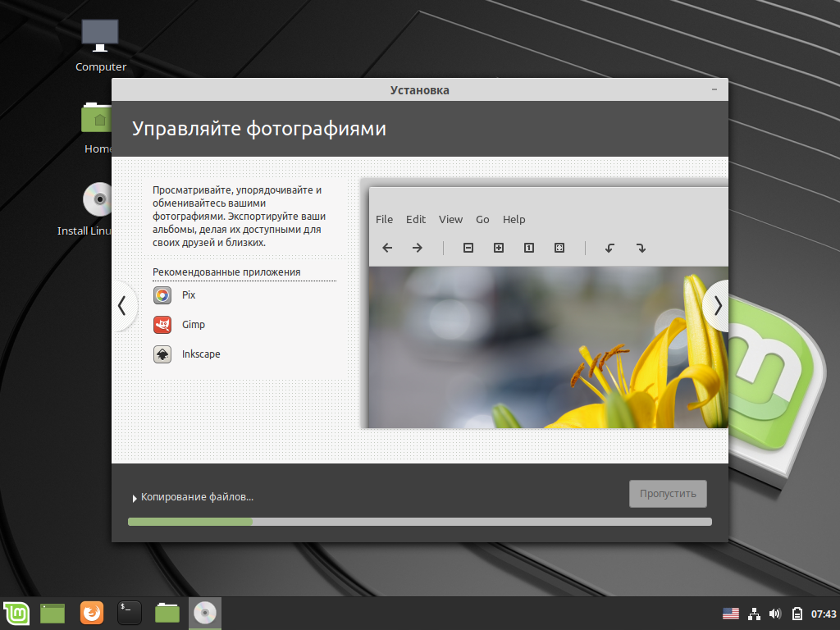Open the network connection tray icon
Screen dimensions: 840x630
coord(755,614)
